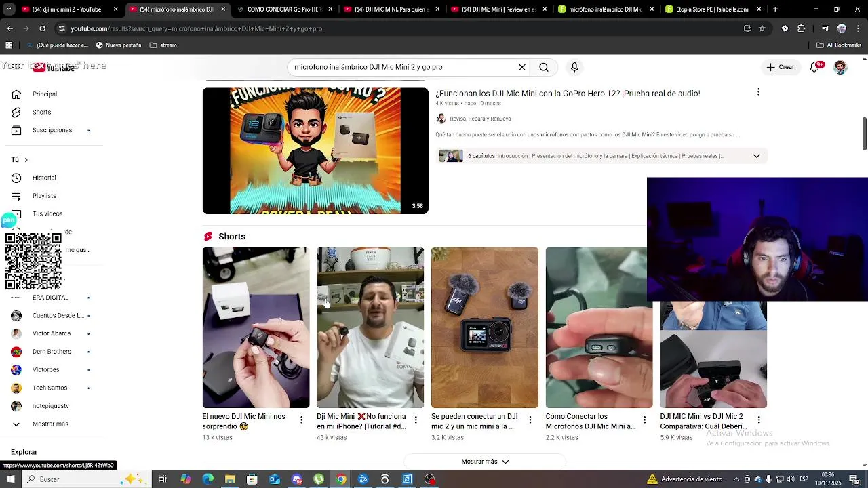The image size is (868, 488).
Task: Open more options for the GoPro Hero 12 video
Action: 758,92
